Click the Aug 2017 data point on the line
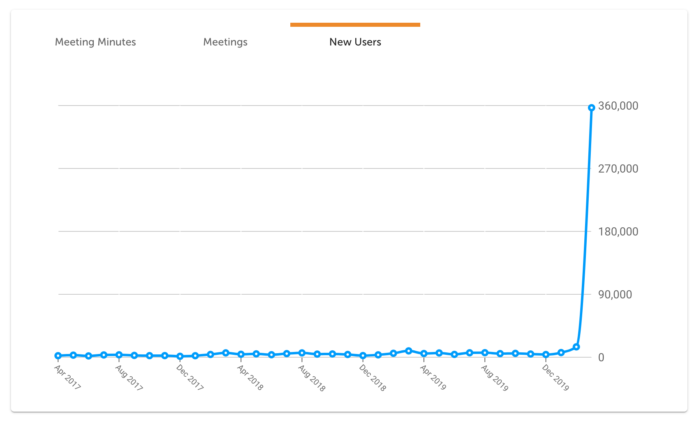700x423 pixels. pos(119,355)
